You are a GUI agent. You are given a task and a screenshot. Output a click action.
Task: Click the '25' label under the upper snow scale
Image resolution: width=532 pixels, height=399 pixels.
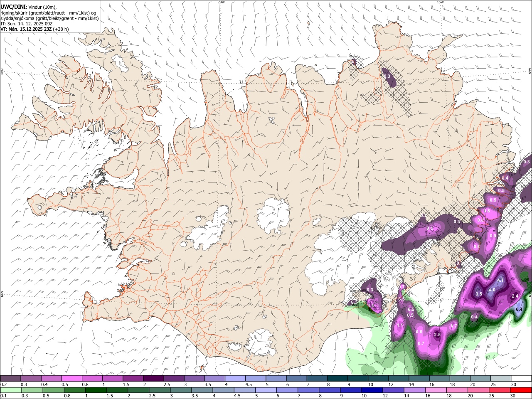point(493,384)
